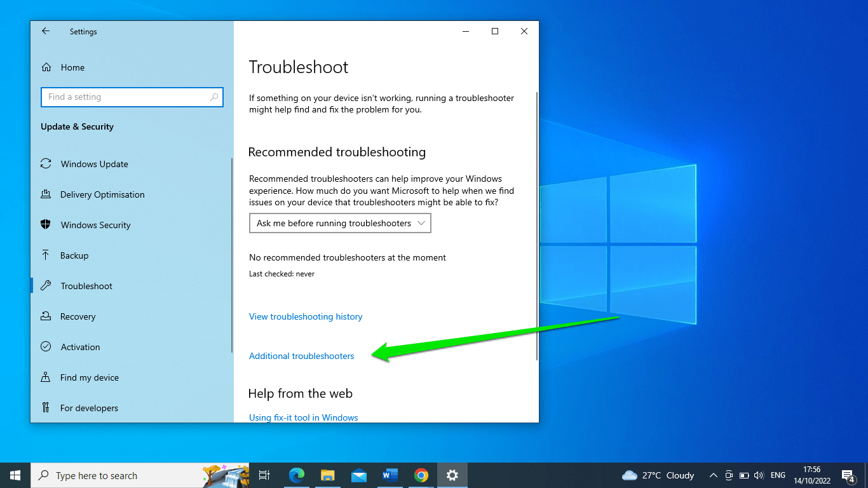Go to the Recovery section
The image size is (868, 488).
tap(78, 316)
